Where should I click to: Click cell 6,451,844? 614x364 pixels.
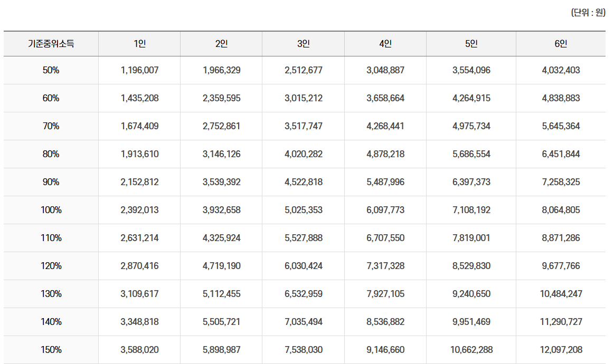(561, 154)
